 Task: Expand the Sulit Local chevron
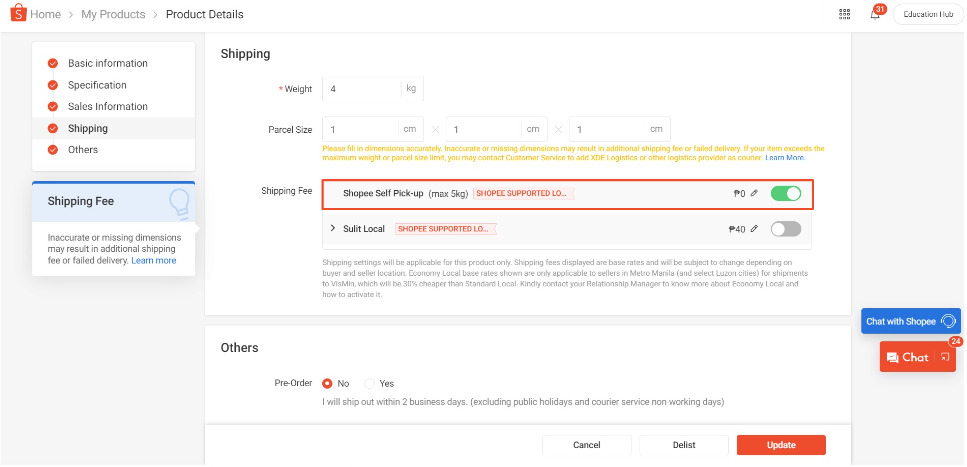point(332,229)
